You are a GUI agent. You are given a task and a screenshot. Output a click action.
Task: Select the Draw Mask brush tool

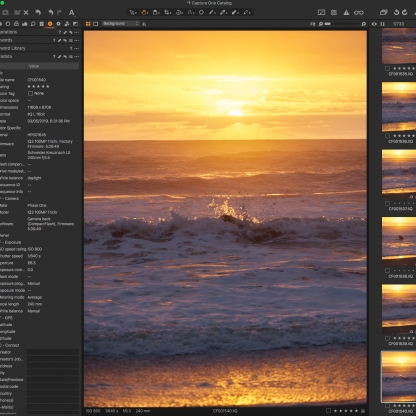pyautogui.click(x=212, y=13)
